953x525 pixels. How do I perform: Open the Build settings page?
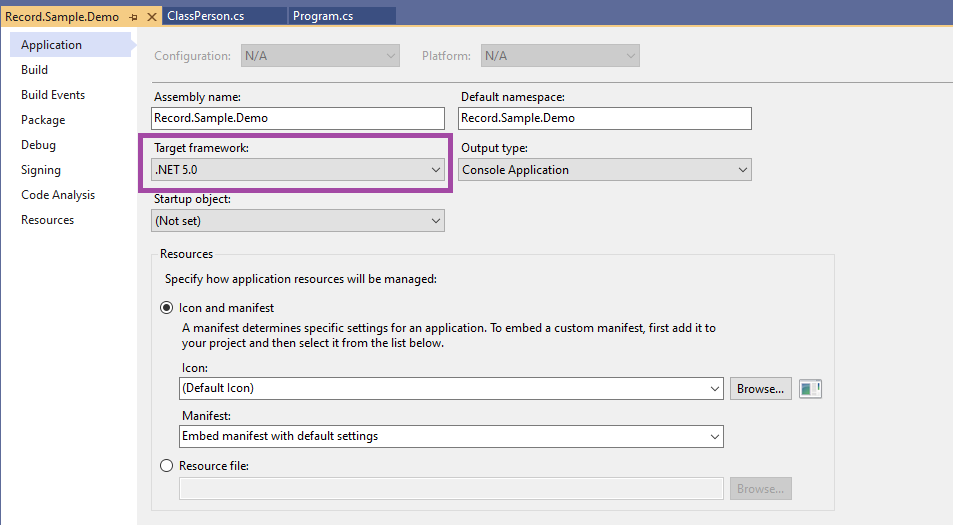pos(35,70)
